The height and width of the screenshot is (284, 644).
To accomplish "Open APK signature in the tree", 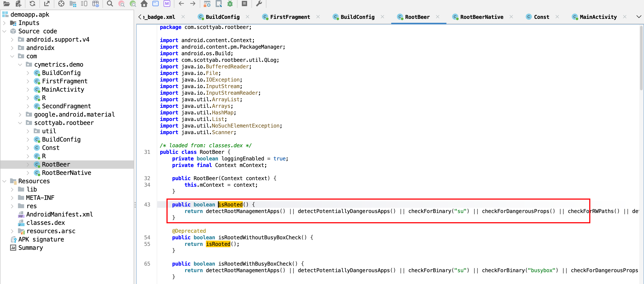I will 41,239.
